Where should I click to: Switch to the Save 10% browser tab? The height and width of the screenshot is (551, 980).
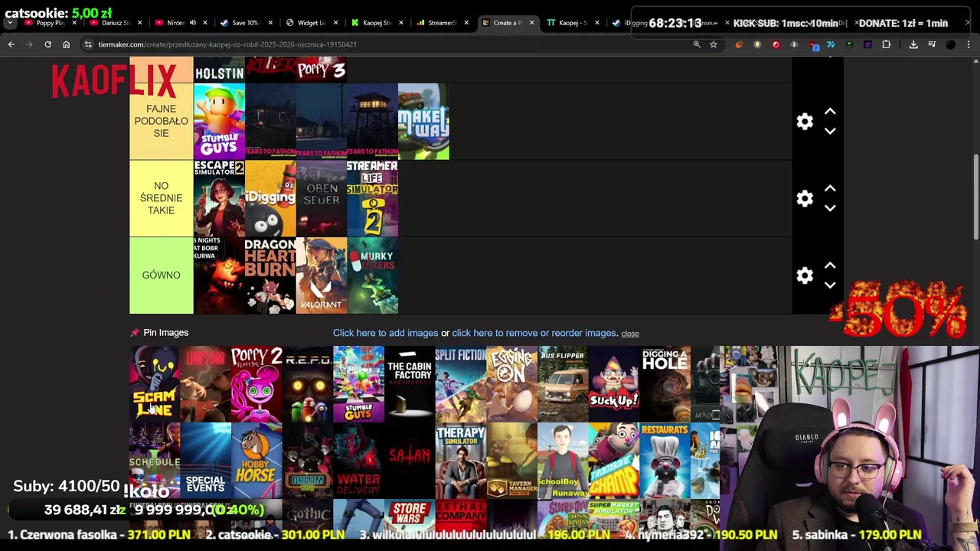point(245,23)
